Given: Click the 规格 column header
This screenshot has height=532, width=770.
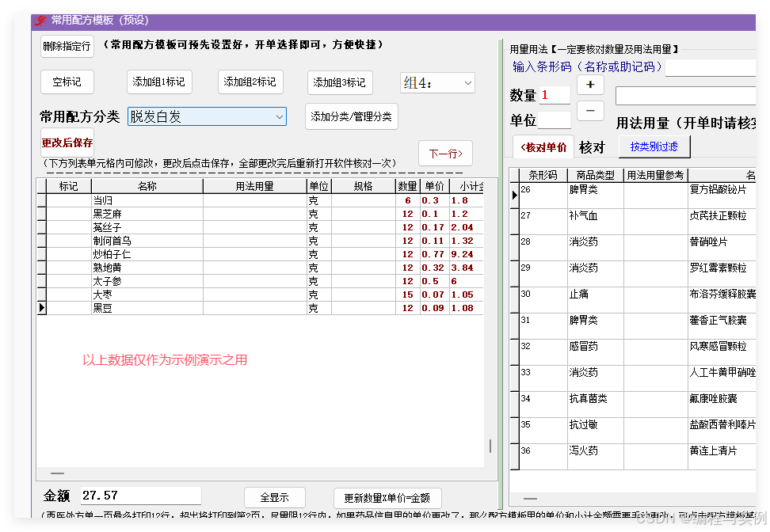Looking at the screenshot, I should [364, 187].
